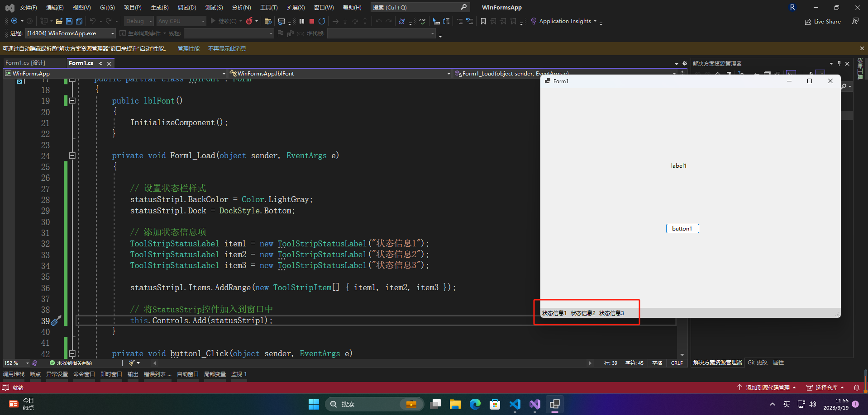Open the 调用堆栈 debug tab

pyautogui.click(x=14, y=374)
